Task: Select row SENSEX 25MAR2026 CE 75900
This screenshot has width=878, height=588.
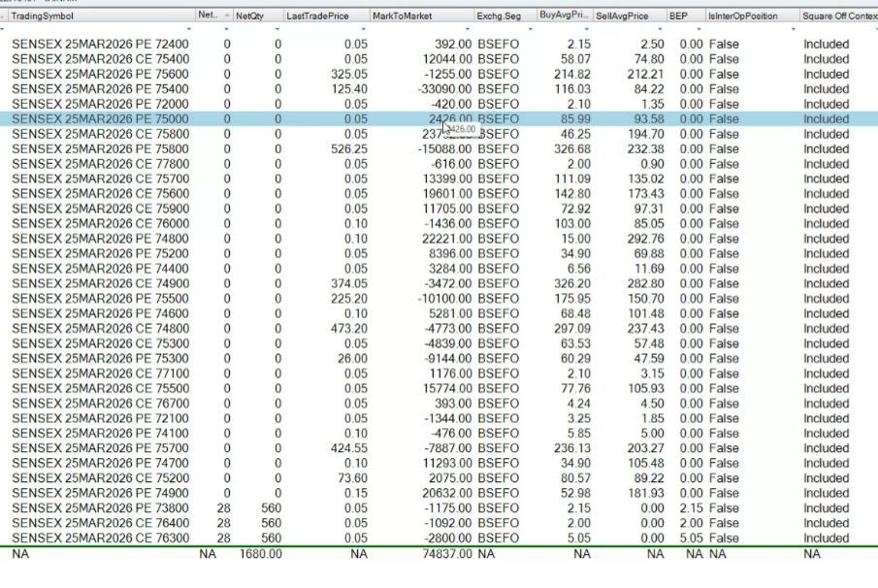Action: 439,209
